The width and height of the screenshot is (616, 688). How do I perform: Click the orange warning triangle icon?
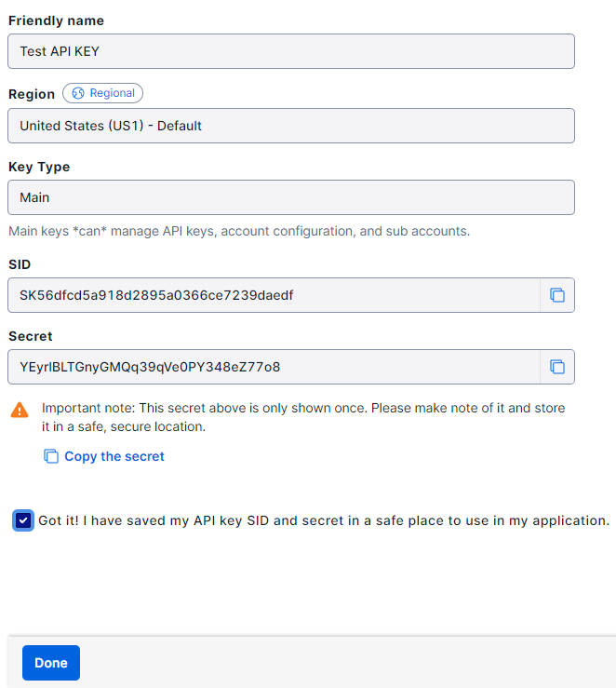tap(20, 410)
